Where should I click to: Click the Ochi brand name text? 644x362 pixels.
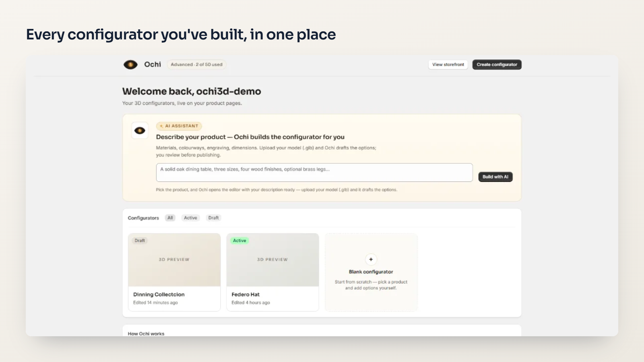tap(153, 64)
